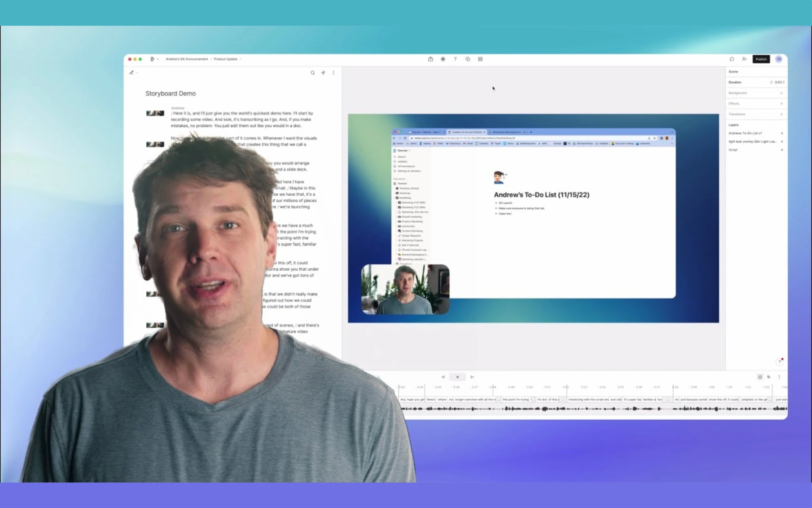Image resolution: width=812 pixels, height=508 pixels.
Task: Open the Shapes tool
Action: (468, 59)
